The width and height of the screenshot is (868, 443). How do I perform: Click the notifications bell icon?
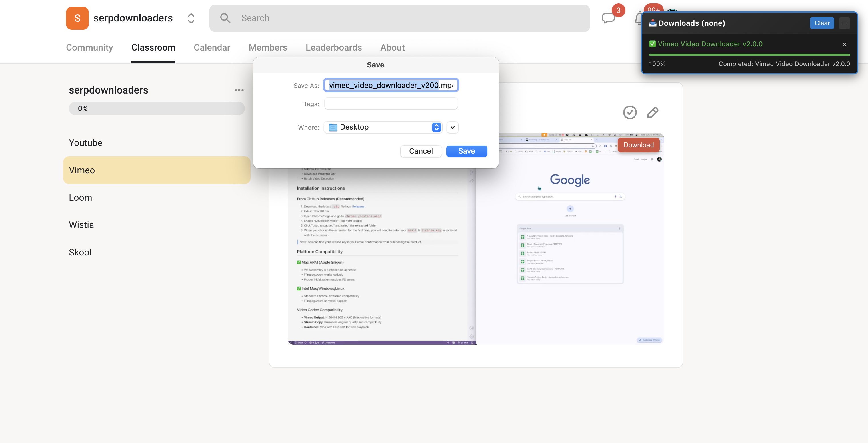point(639,19)
